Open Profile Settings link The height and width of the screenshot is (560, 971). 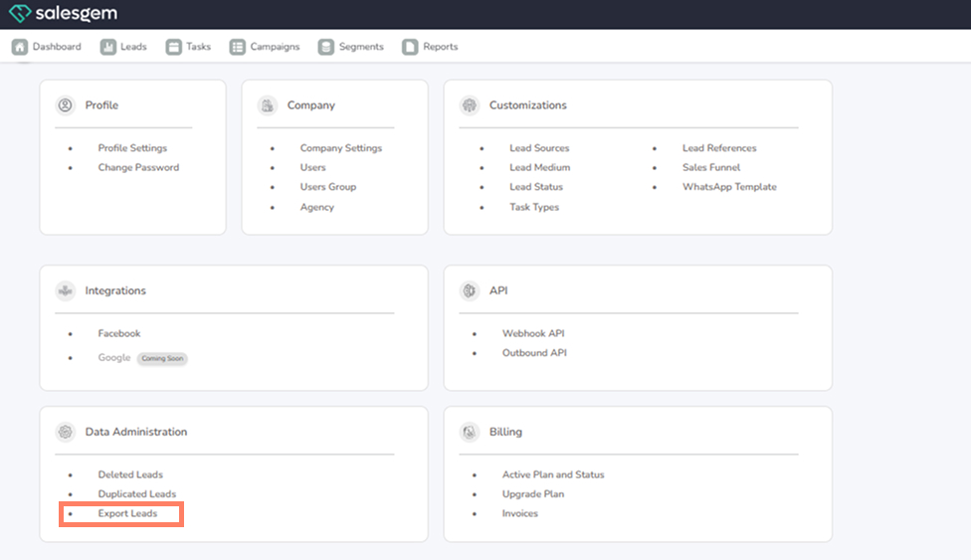(132, 148)
